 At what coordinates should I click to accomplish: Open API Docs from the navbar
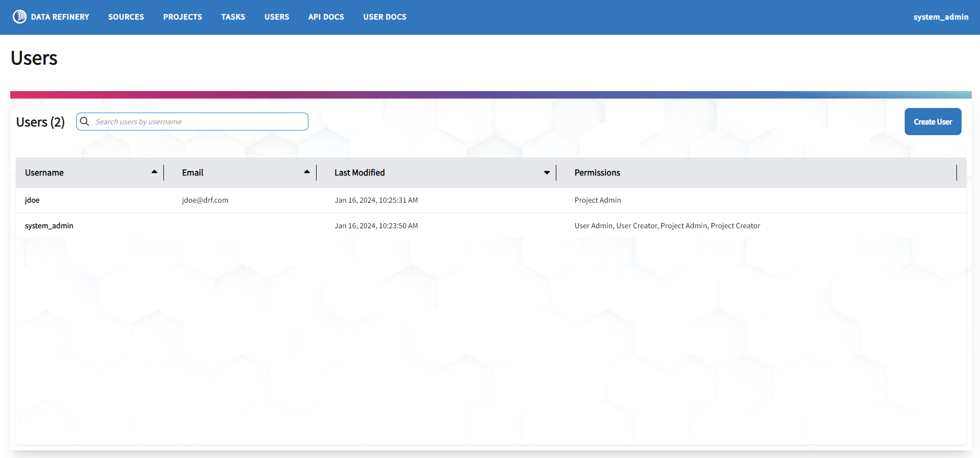[x=326, y=17]
